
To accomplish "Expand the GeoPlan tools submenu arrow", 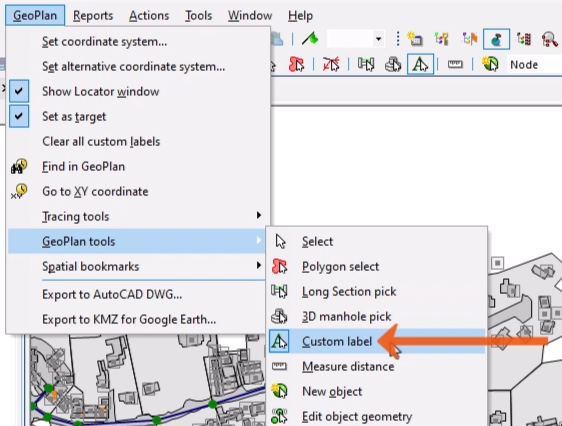I will click(x=259, y=240).
